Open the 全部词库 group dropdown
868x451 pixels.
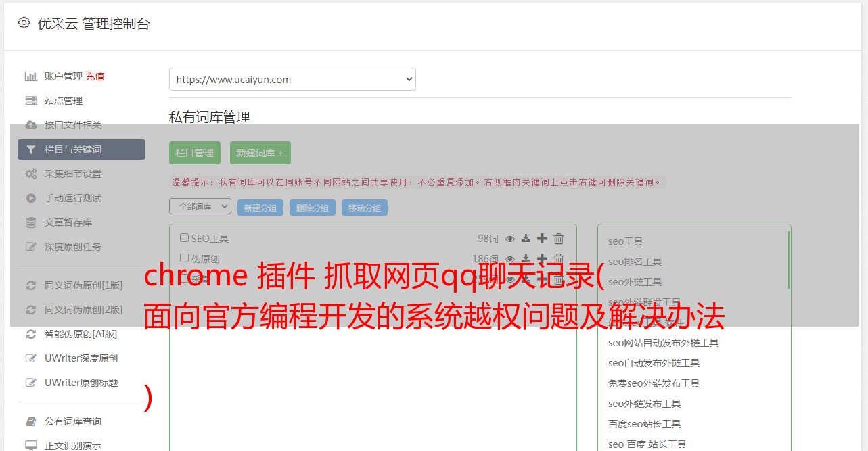point(200,206)
